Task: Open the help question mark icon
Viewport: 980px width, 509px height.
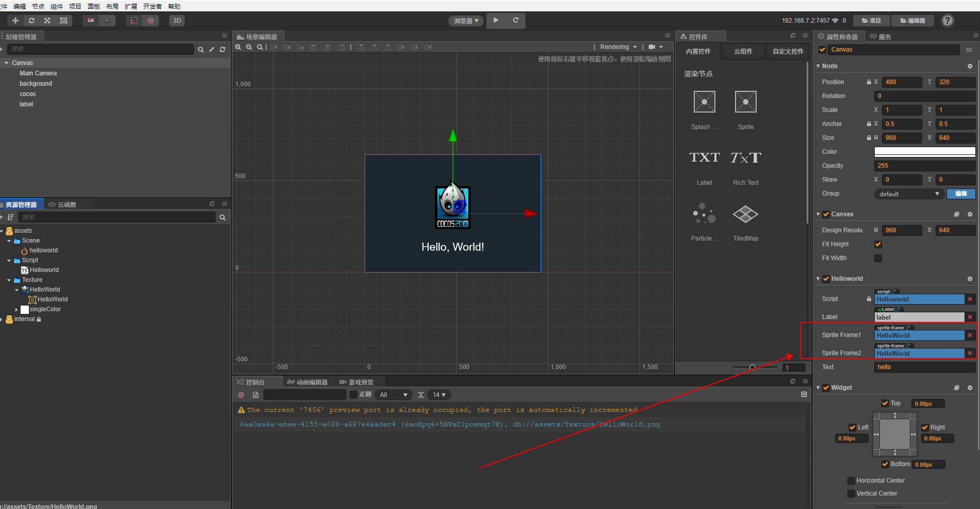Action: (948, 21)
